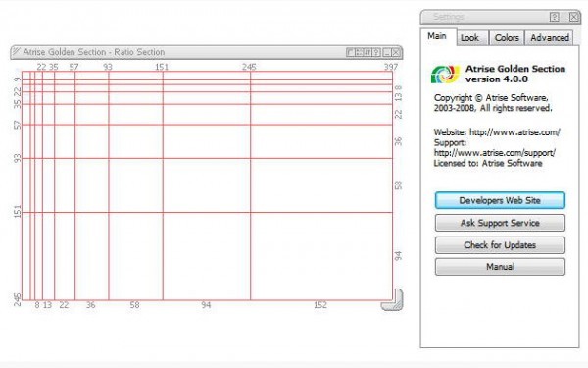
Task: Click the second grid icon in Golden Section title bar
Action: pyautogui.click(x=359, y=52)
